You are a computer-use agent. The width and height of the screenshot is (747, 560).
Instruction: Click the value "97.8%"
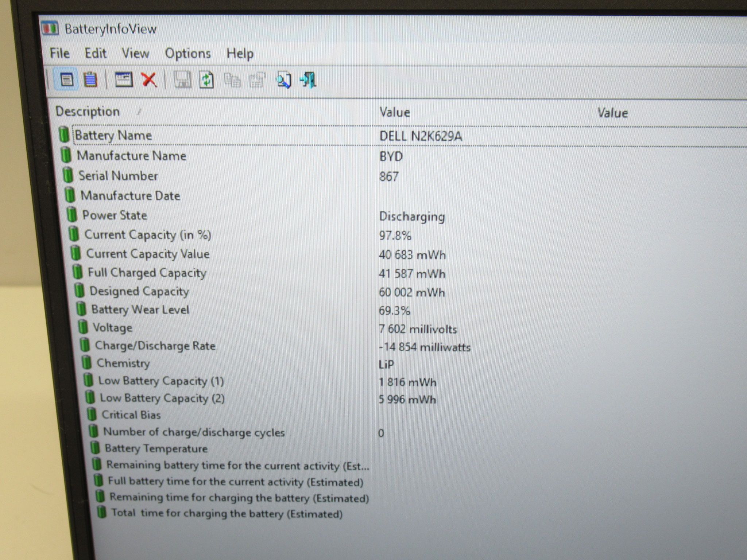pyautogui.click(x=395, y=236)
